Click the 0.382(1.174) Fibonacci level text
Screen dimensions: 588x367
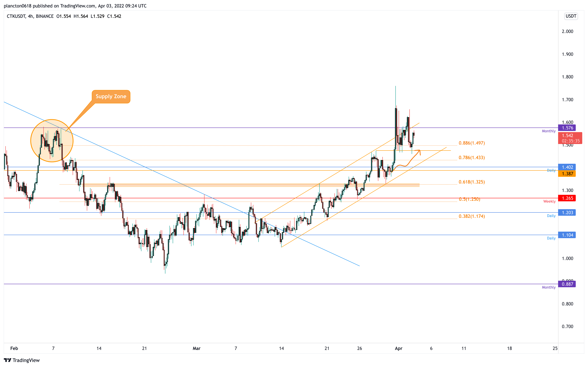click(x=471, y=216)
